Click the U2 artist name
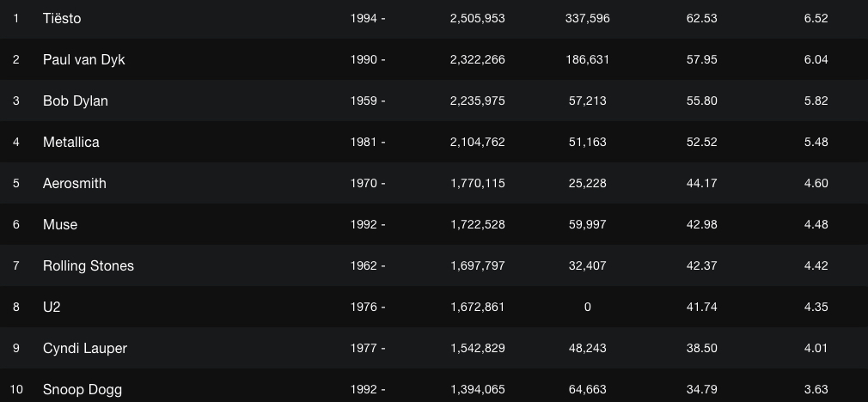Viewport: 868px width, 402px height. (x=52, y=307)
